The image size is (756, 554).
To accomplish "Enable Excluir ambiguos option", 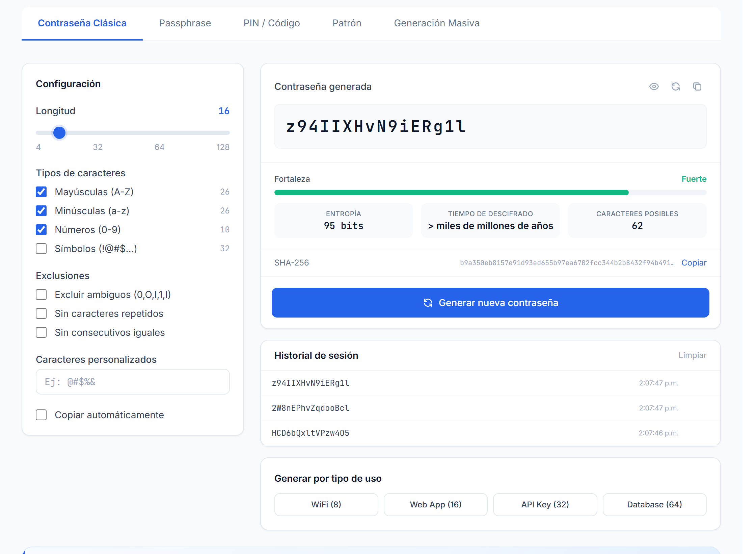I will (x=41, y=295).
